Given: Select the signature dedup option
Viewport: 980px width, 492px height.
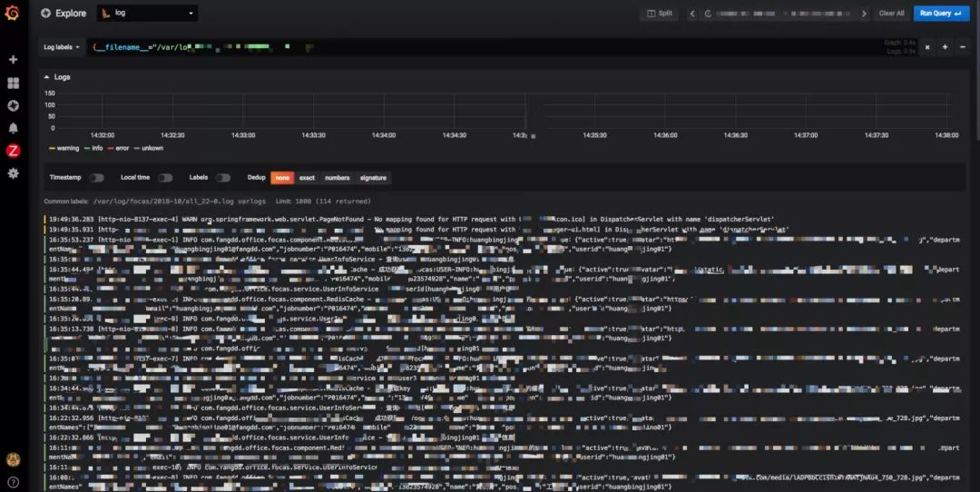Looking at the screenshot, I should click(x=373, y=178).
